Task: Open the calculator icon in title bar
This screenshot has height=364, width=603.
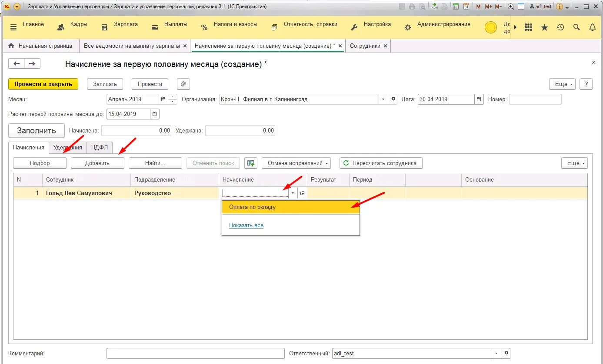Action: point(456,7)
